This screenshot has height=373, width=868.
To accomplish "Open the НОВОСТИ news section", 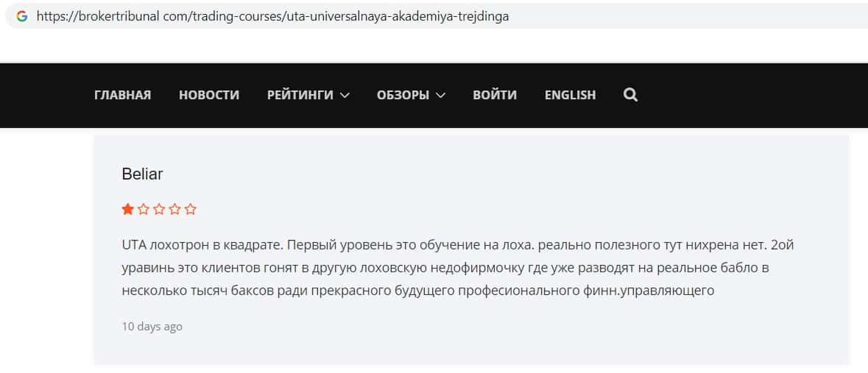I will click(209, 95).
